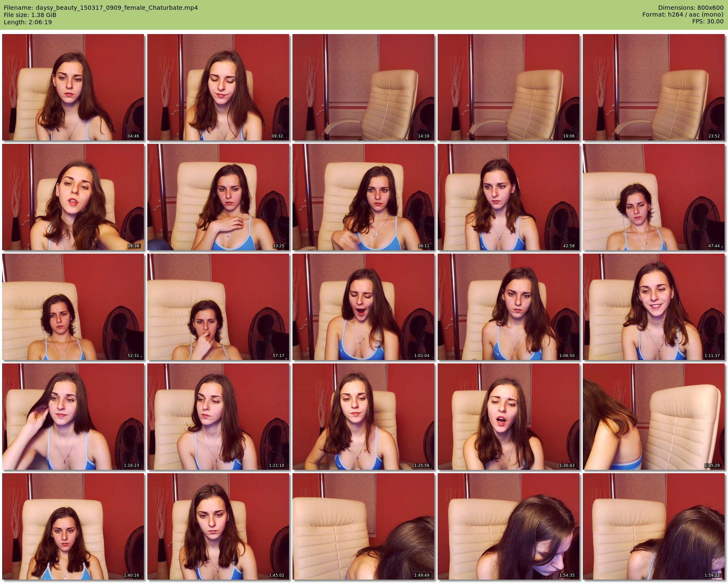This screenshot has width=728, height=583.
Task: Click the Length 2:06:19 text
Action: click(28, 22)
